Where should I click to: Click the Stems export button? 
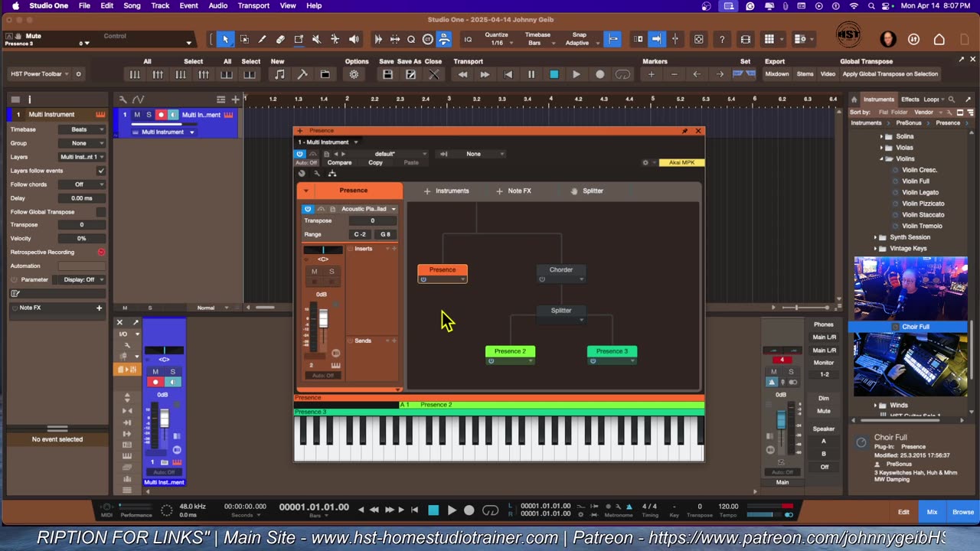[x=805, y=74]
